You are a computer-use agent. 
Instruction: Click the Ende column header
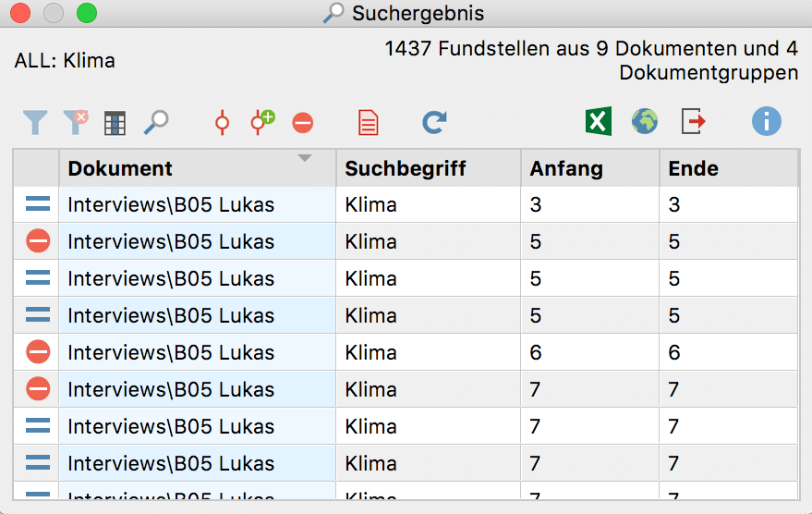693,168
